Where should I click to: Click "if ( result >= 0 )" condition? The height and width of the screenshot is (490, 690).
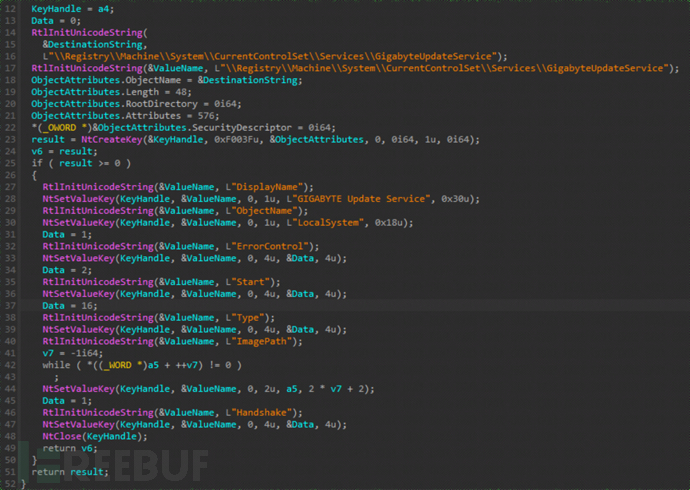pyautogui.click(x=81, y=163)
